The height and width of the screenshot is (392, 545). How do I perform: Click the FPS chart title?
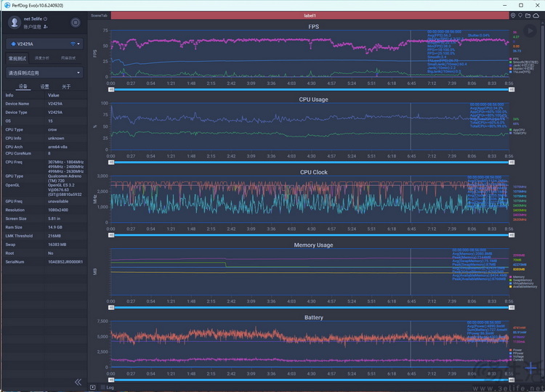[x=313, y=27]
